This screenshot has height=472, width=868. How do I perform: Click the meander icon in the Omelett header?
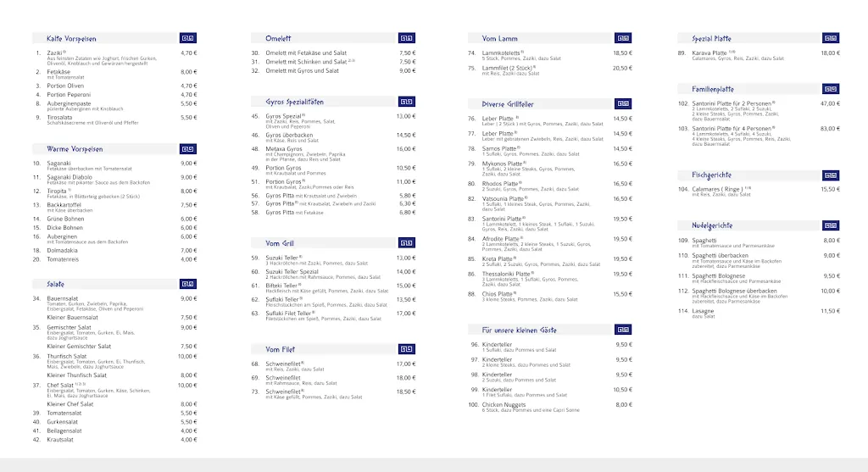(x=406, y=38)
